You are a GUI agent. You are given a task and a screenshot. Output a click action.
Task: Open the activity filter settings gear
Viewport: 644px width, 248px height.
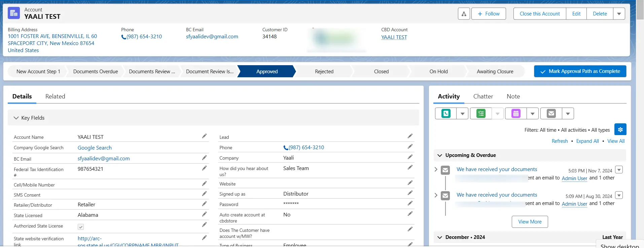(620, 129)
